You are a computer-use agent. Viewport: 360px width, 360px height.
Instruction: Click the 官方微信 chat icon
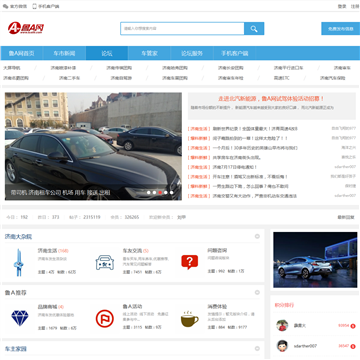[5, 6]
